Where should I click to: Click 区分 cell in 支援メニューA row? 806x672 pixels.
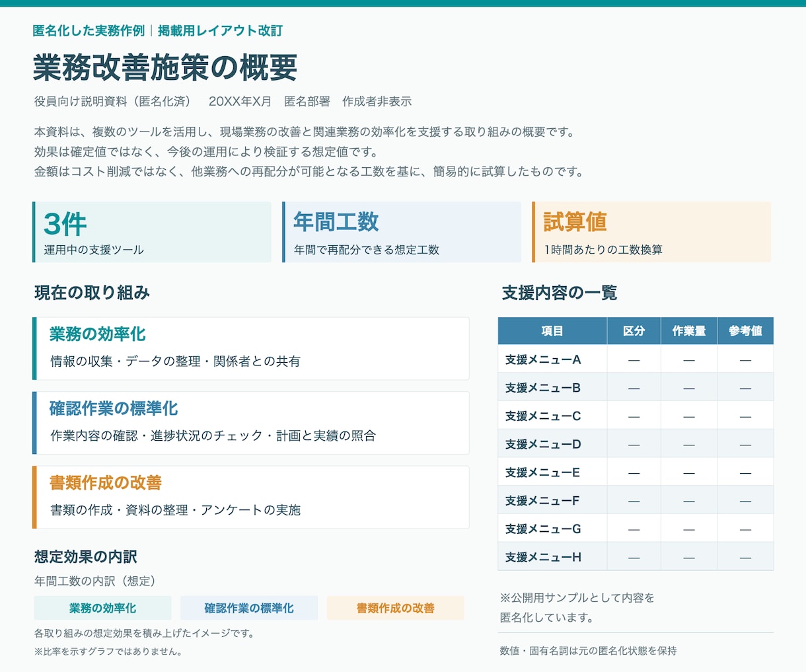click(634, 359)
